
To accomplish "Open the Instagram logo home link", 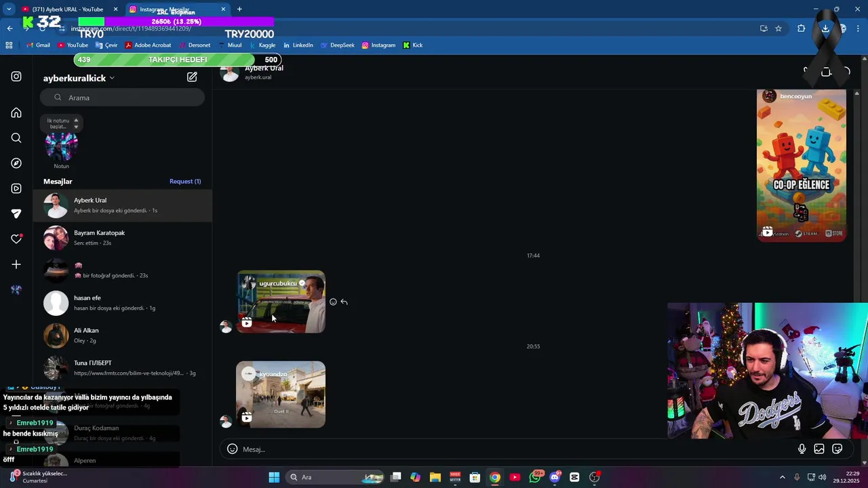I will [16, 77].
